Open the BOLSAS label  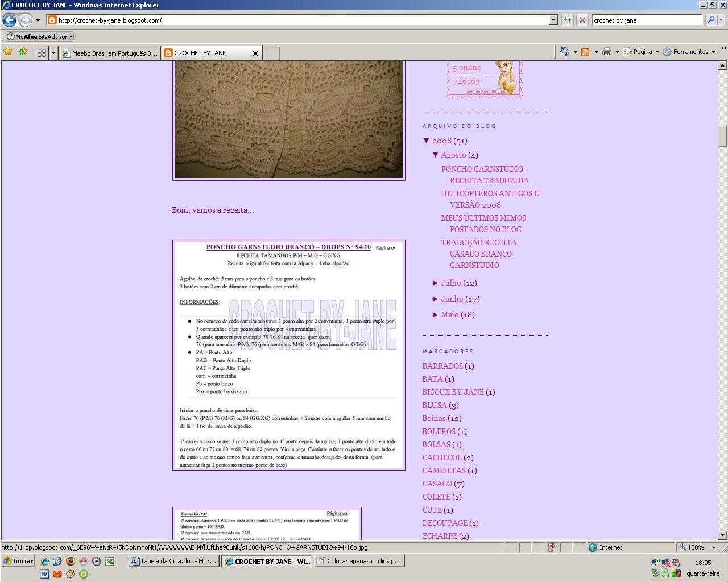point(436,444)
